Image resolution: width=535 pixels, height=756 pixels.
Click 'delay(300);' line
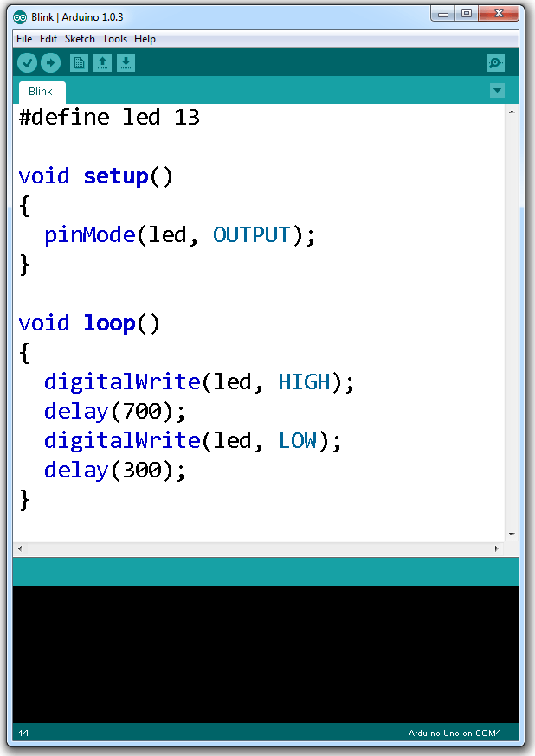point(115,471)
